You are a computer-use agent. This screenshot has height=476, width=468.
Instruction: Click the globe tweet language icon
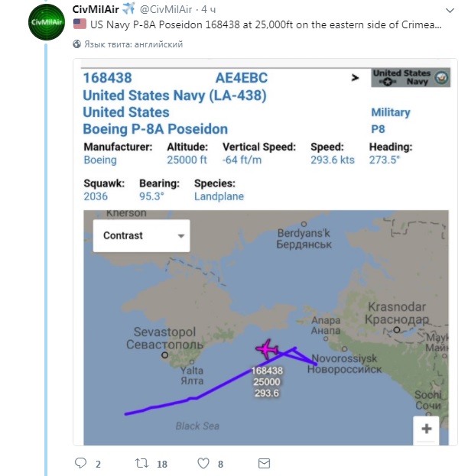tap(77, 45)
